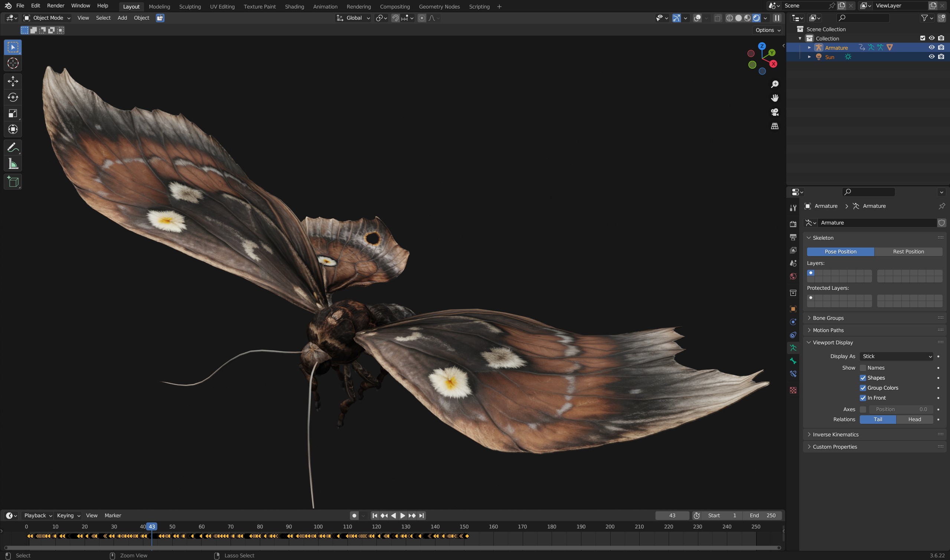Select the Move tool in toolbar
This screenshot has width=950, height=560.
pyautogui.click(x=13, y=81)
